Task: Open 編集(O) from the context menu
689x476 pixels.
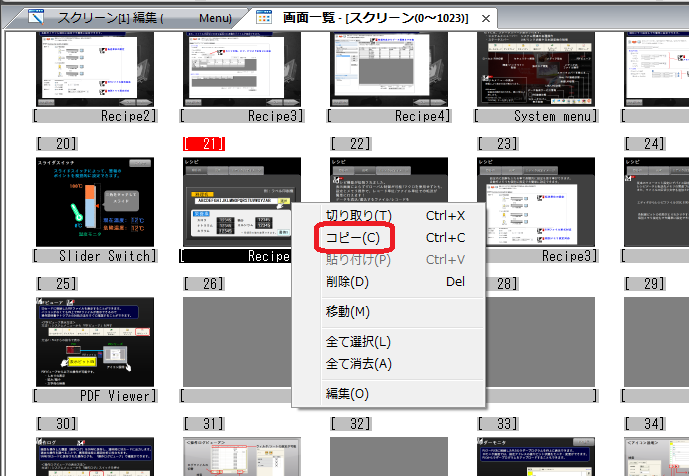Action: (x=348, y=394)
